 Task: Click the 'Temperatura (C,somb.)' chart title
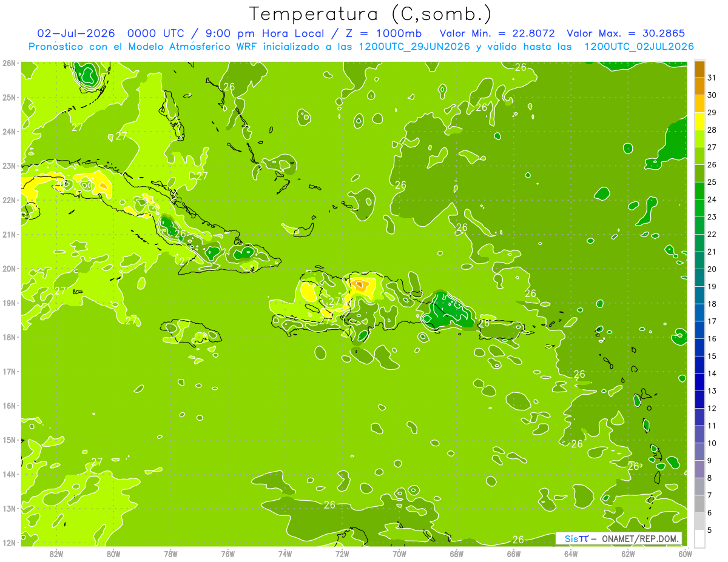point(371,14)
